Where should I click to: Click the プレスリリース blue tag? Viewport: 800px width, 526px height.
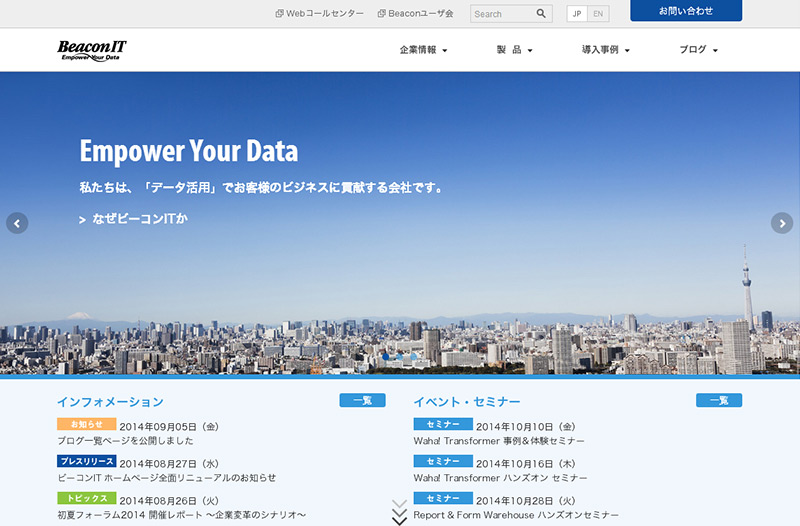[87, 461]
